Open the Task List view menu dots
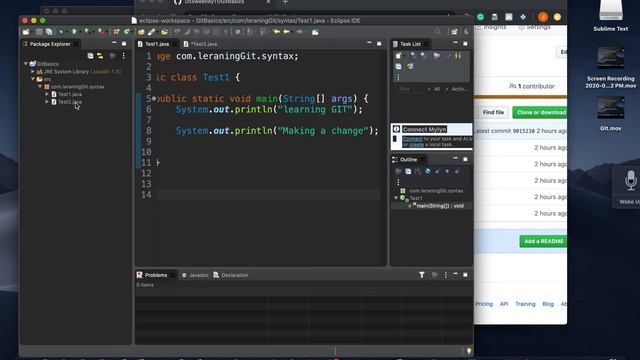This screenshot has width=640, height=360. pyautogui.click(x=398, y=77)
